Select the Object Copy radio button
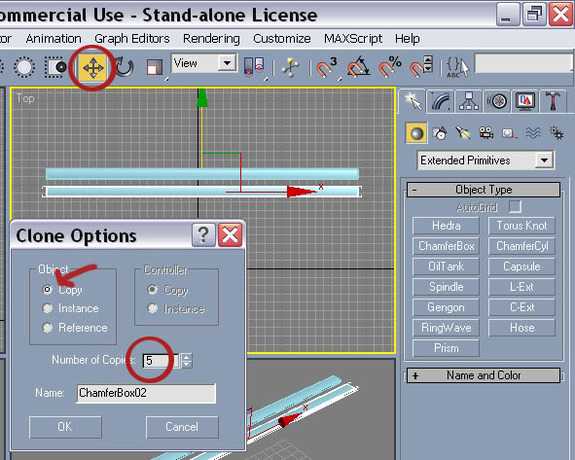The height and width of the screenshot is (460, 575). coord(48,290)
